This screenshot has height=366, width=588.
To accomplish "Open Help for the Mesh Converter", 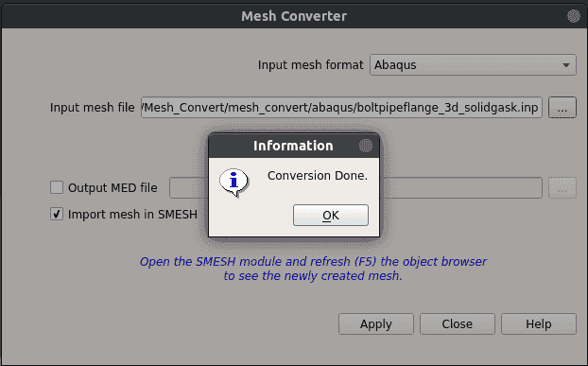I will pyautogui.click(x=539, y=324).
